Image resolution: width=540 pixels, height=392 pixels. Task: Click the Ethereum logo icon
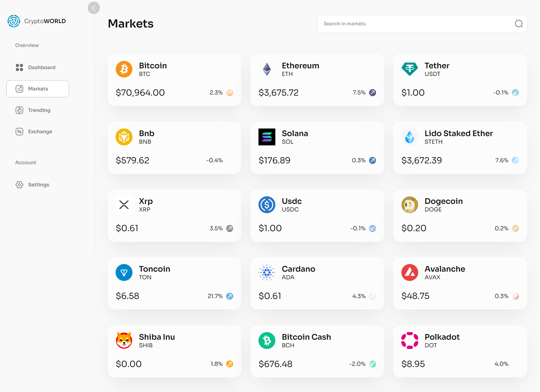point(267,69)
